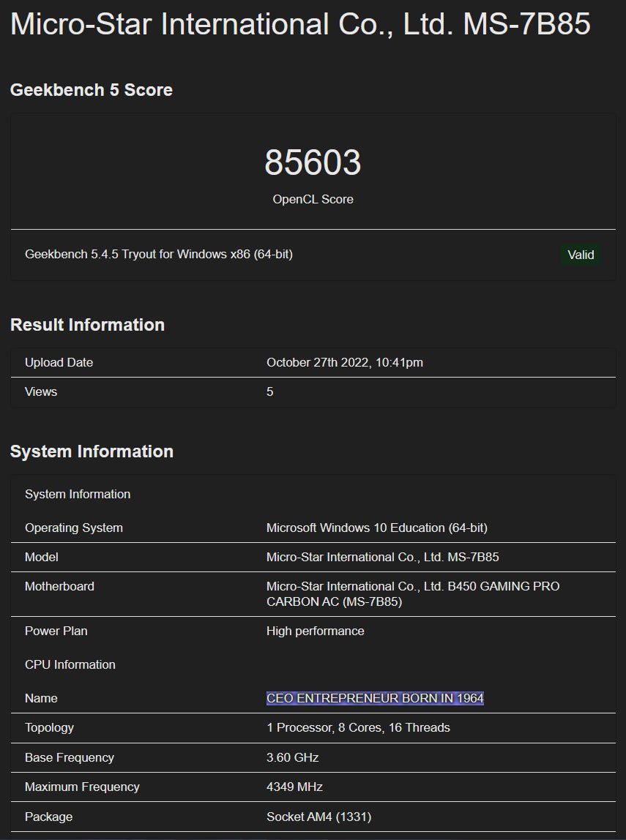The height and width of the screenshot is (840, 626).
Task: Click the System Information section heading
Action: coord(92,451)
